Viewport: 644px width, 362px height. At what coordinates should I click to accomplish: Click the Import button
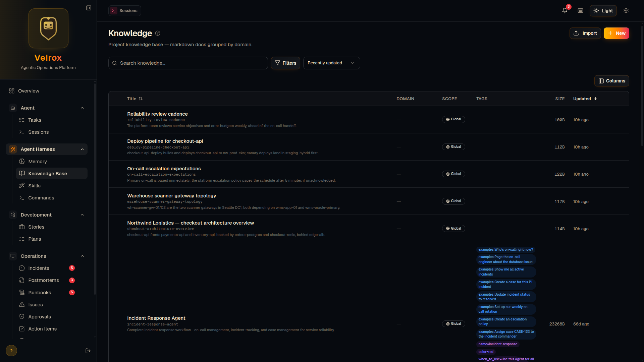585,33
